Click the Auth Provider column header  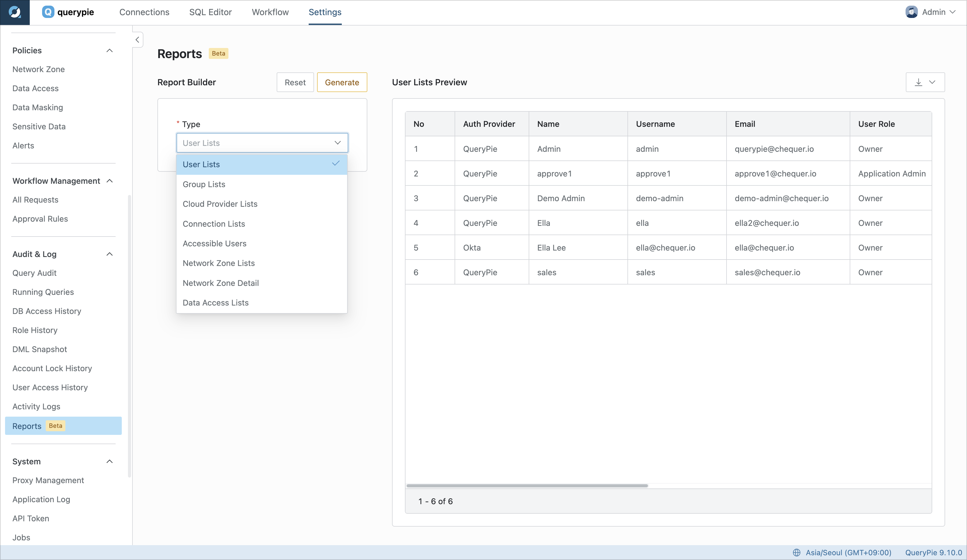pyautogui.click(x=492, y=124)
